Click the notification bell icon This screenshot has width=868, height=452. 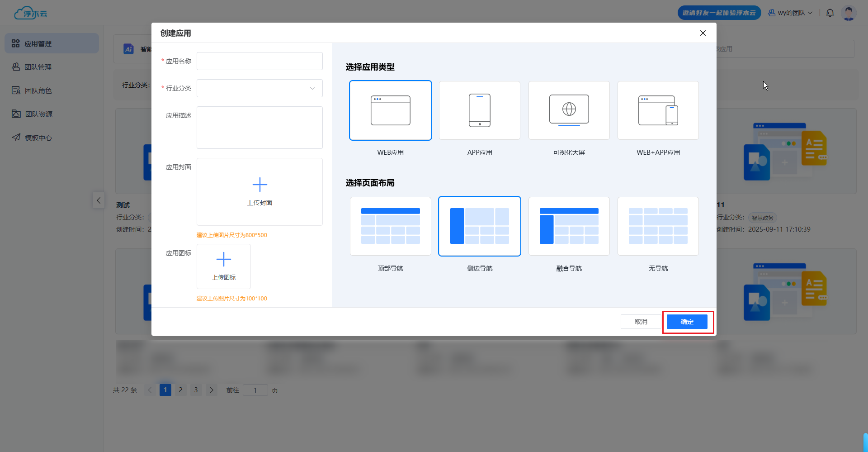(x=830, y=13)
